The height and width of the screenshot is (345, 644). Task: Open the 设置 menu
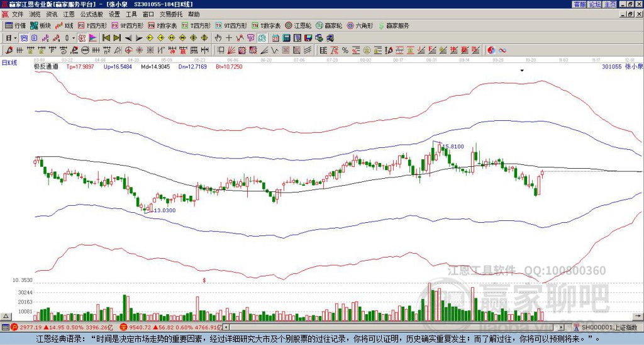[114, 14]
